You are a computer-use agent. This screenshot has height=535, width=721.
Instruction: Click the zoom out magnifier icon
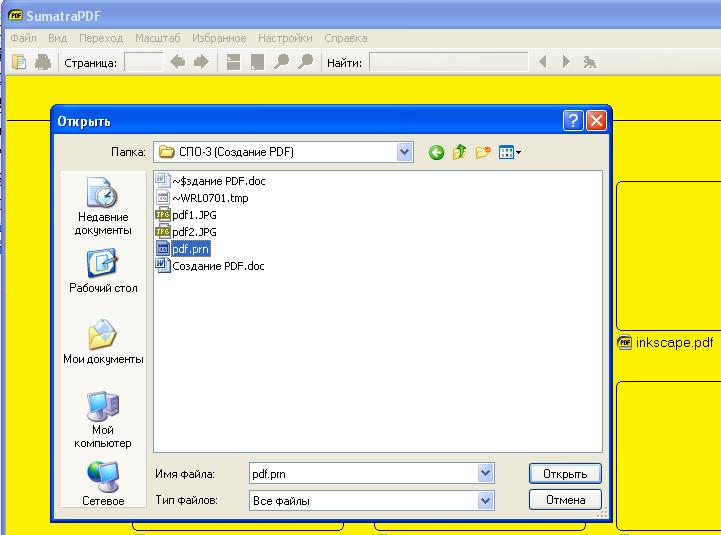pos(281,62)
